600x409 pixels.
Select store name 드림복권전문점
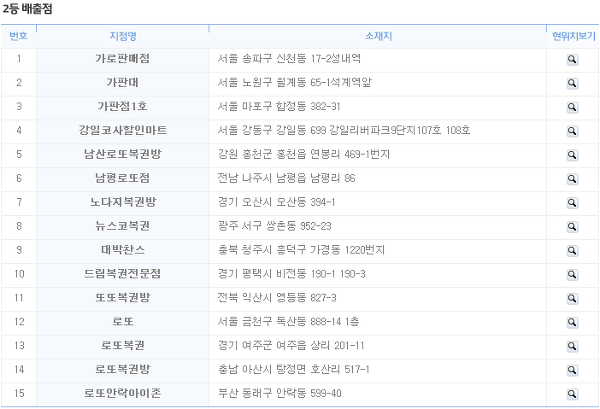click(122, 274)
